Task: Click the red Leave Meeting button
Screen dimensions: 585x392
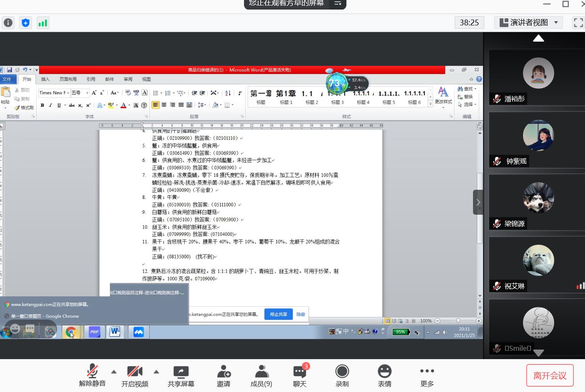Action: 550,376
